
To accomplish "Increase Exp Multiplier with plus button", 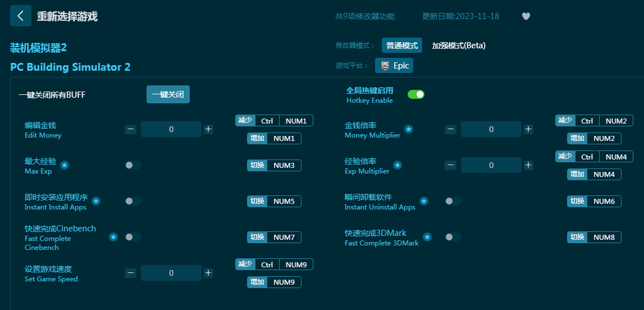I will 528,165.
